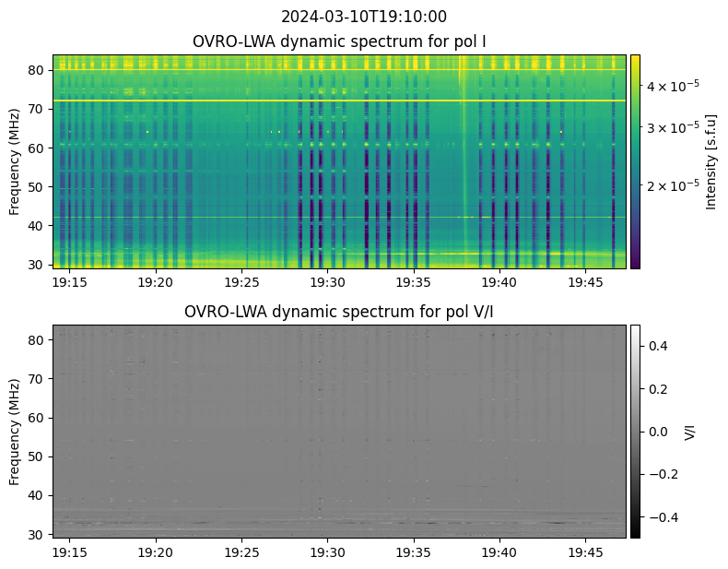Click the 2024-03-10T19:10:00 figure title
Viewport: 728px width, 569px height.
point(364,17)
